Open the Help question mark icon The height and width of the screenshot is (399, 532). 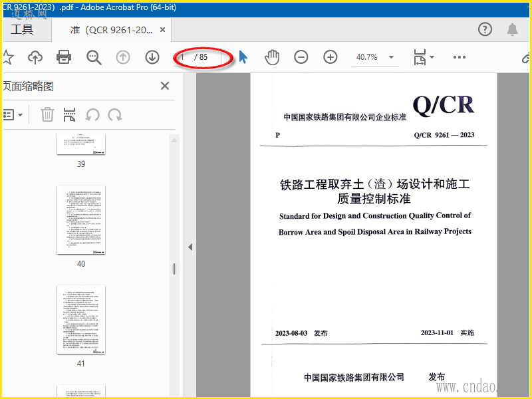pyautogui.click(x=485, y=29)
